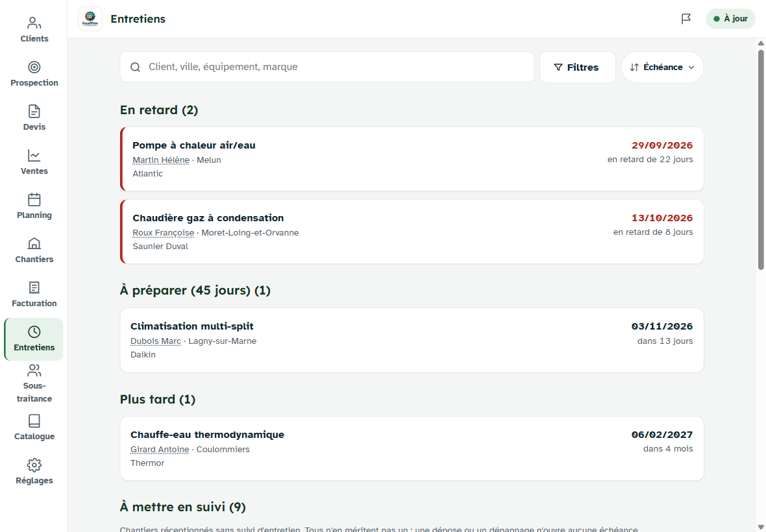Click the À préparer (45 jours) heading

(x=195, y=291)
